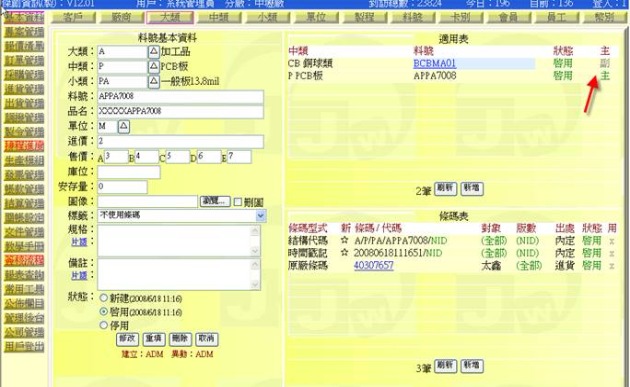Click into the 庫位 input field
The image size is (630, 387).
(129, 172)
